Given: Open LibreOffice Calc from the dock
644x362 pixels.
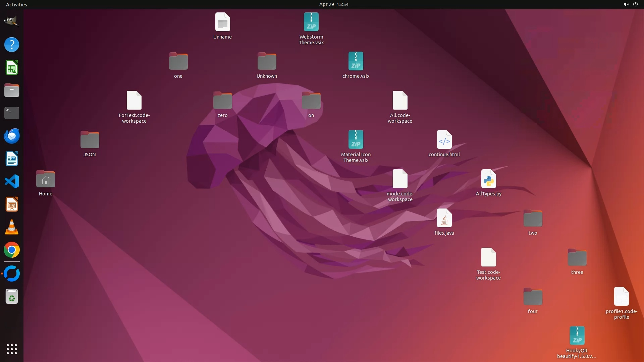Looking at the screenshot, I should [x=12, y=68].
